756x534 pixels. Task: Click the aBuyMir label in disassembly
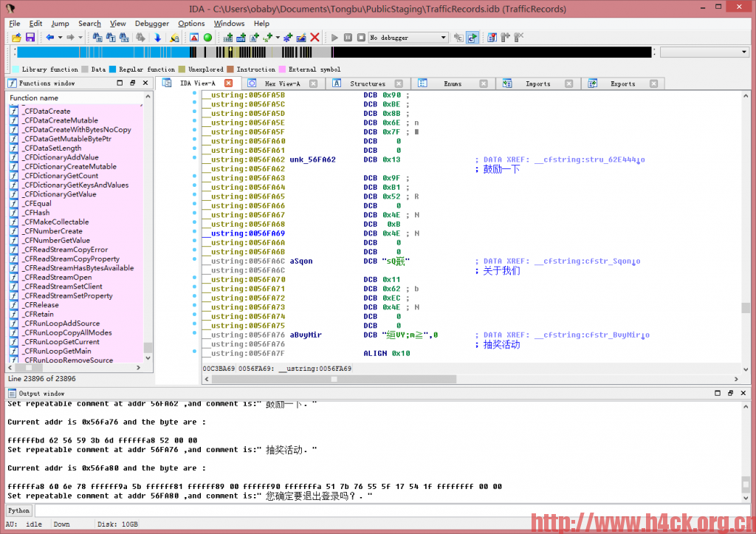(x=305, y=335)
